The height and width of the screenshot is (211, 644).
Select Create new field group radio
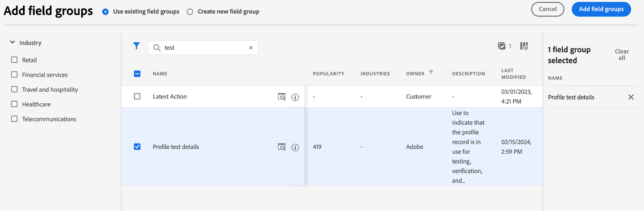(190, 12)
